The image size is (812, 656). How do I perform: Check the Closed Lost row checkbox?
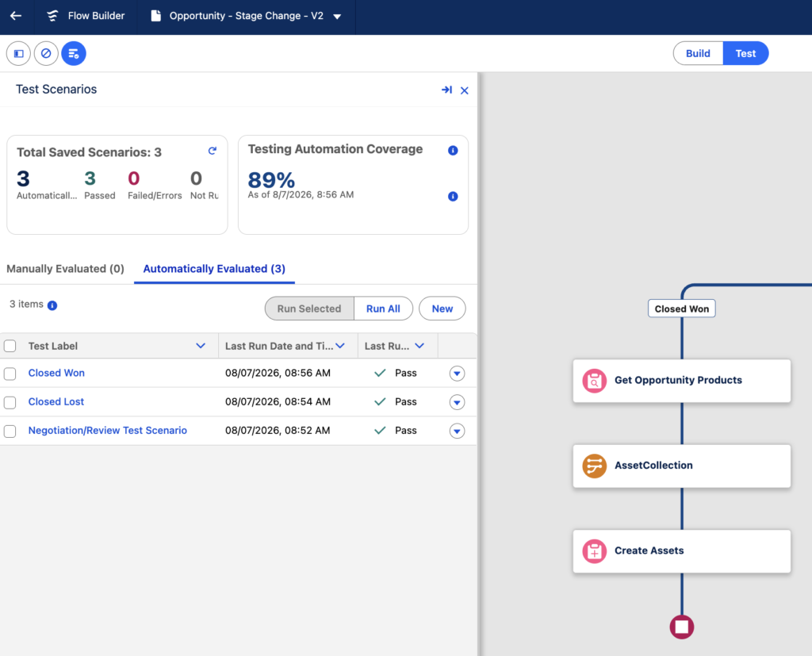[10, 402]
